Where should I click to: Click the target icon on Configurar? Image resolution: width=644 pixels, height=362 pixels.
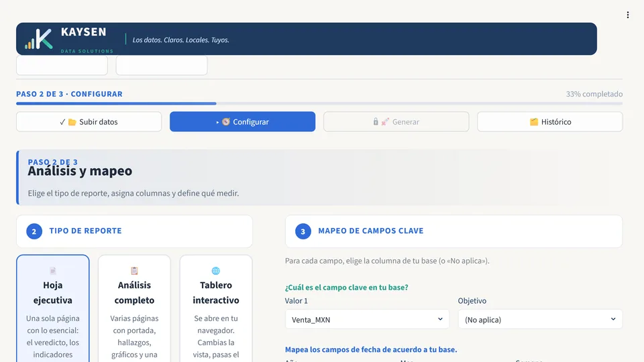coord(226,121)
